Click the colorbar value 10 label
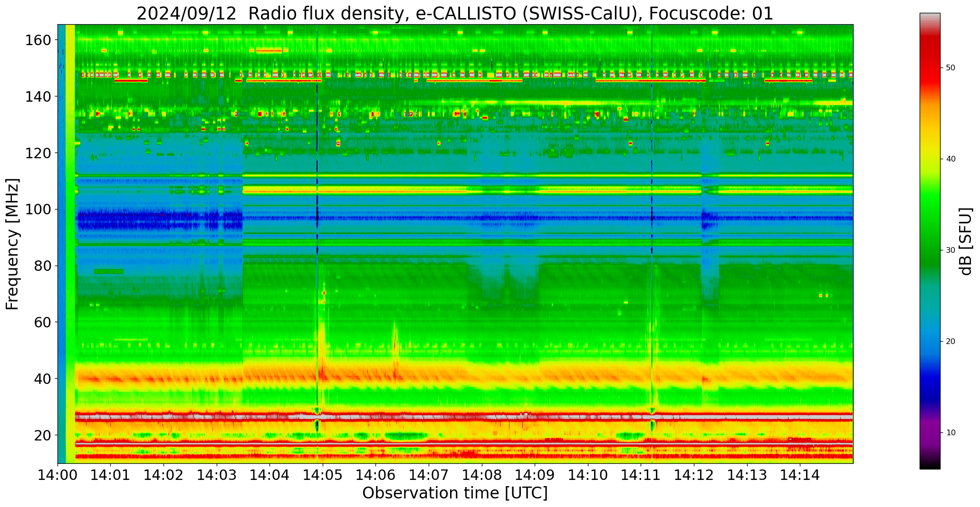The width and height of the screenshot is (980, 507). [x=951, y=432]
